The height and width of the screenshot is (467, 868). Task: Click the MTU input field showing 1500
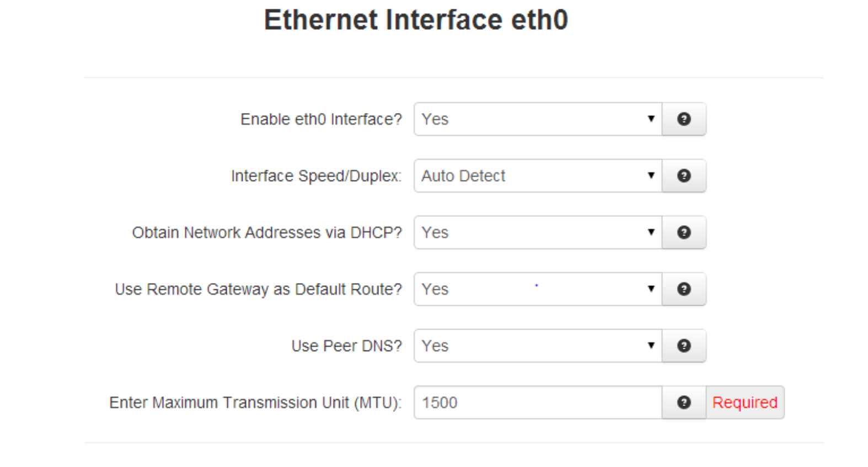[x=538, y=402]
